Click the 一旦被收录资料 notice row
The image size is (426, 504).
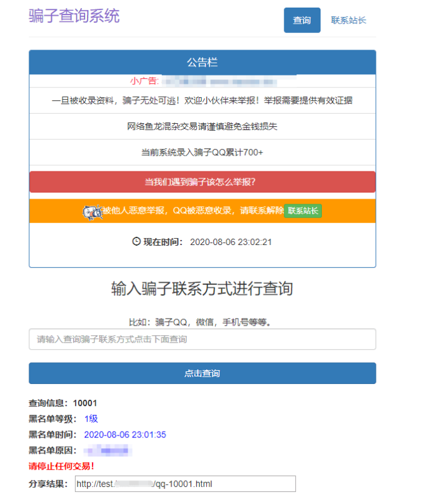[x=203, y=100]
